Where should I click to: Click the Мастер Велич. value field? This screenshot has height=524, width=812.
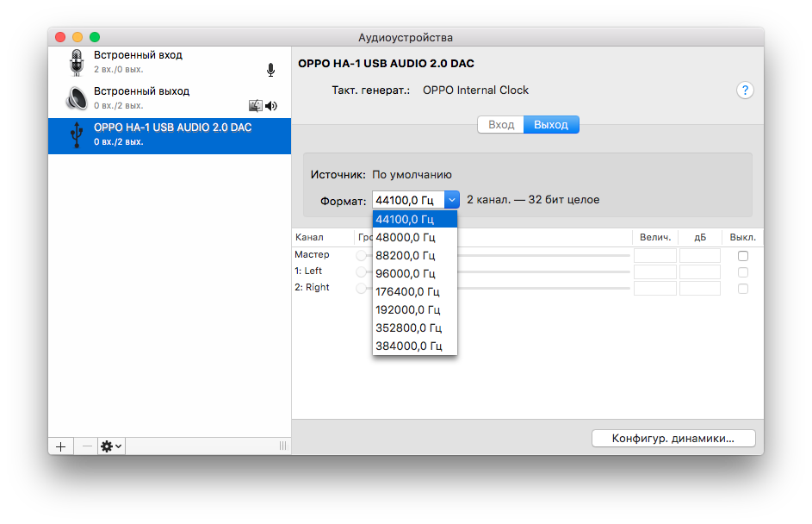[x=655, y=256]
